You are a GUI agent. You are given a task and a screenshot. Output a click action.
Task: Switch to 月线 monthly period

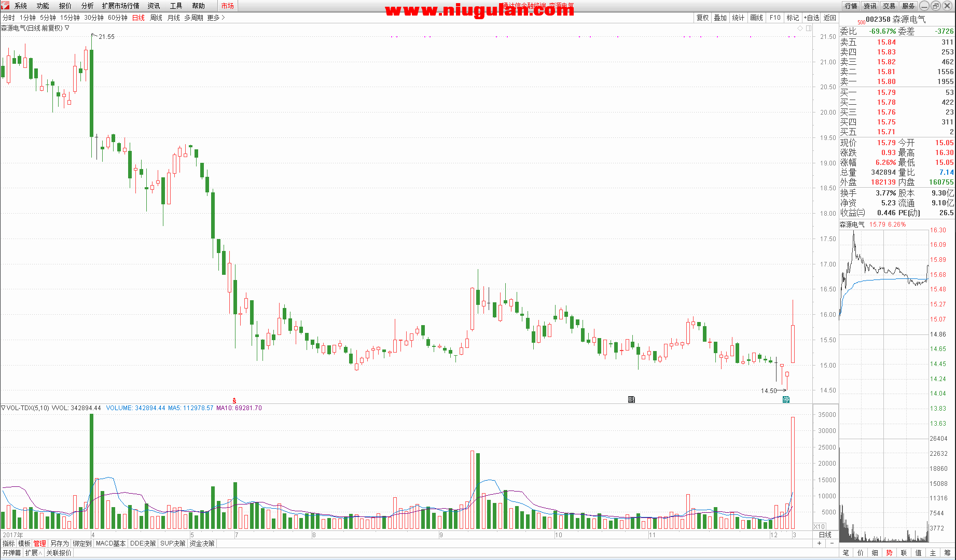pyautogui.click(x=174, y=18)
